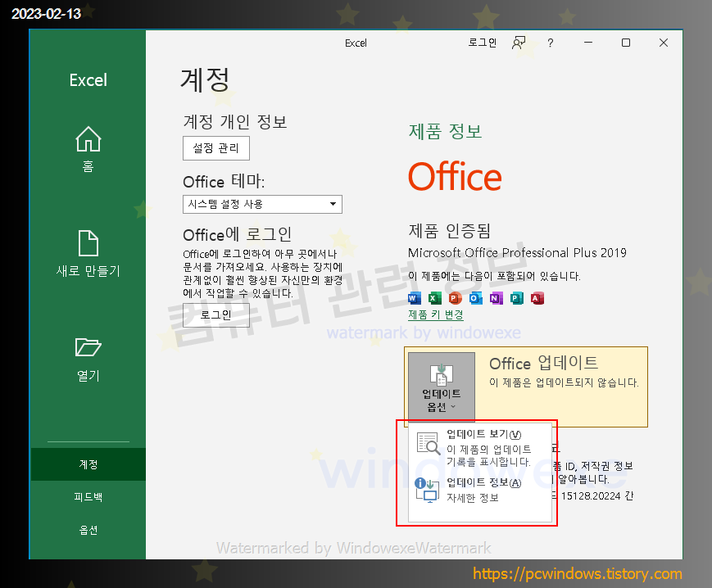Click the Word app icon
Viewport: 712px width, 588px height.
(x=414, y=298)
